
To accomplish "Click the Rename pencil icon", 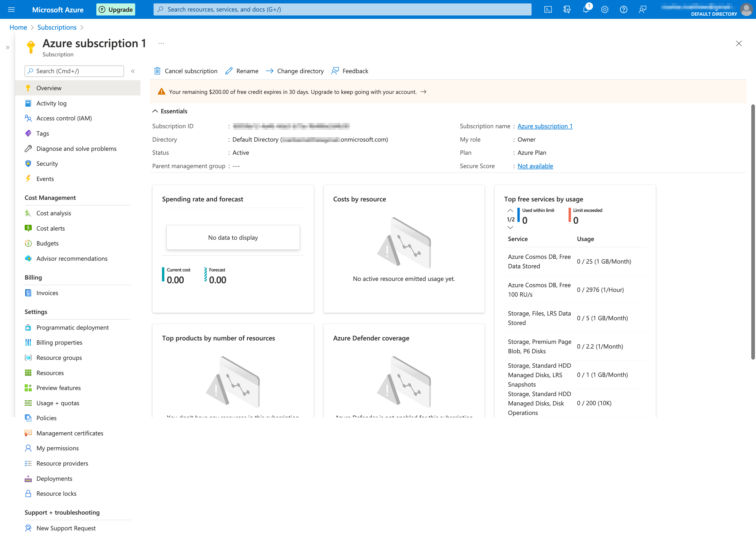I will point(229,71).
